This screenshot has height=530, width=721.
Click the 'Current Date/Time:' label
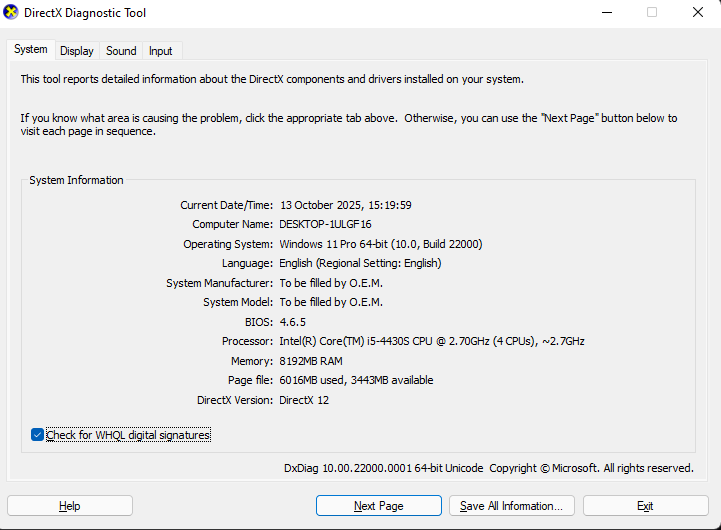(x=226, y=205)
